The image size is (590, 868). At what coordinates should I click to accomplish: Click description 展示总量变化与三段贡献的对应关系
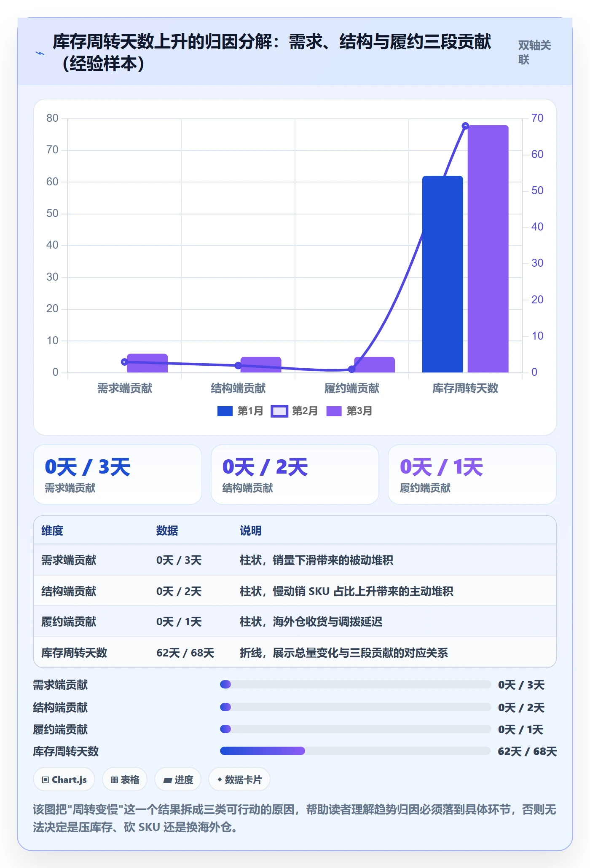[x=360, y=653]
